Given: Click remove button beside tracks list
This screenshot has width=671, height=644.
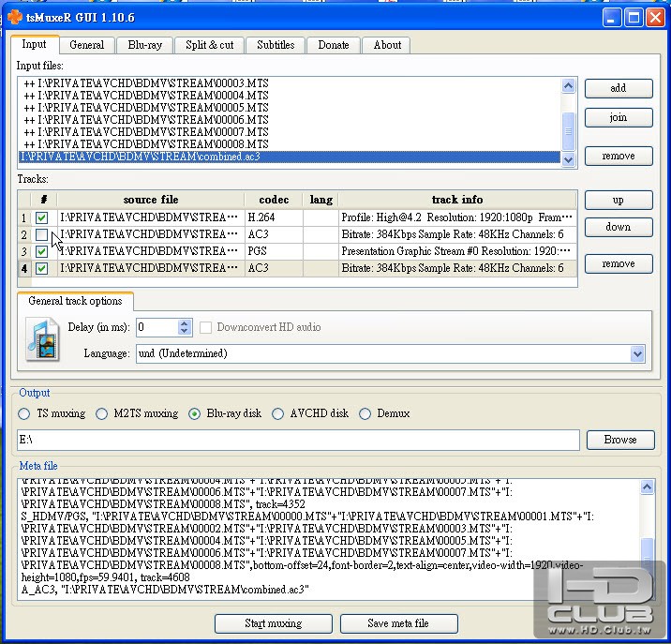Looking at the screenshot, I should click(x=619, y=263).
